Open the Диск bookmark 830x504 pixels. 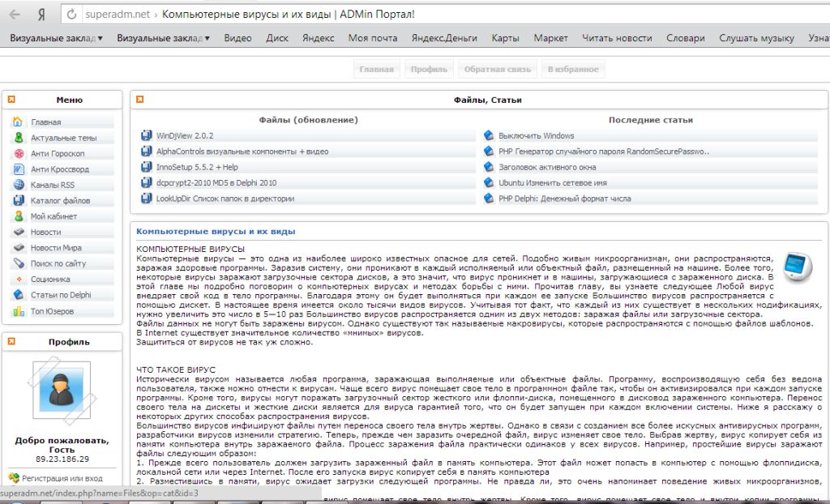point(277,38)
